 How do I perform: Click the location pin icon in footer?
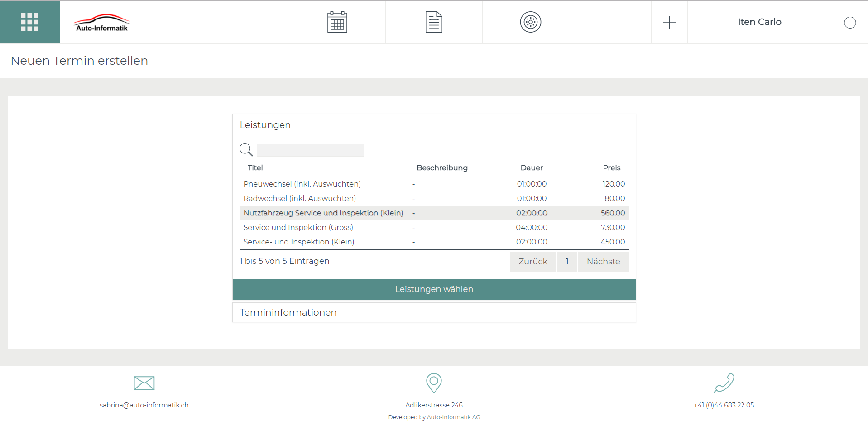tap(434, 383)
